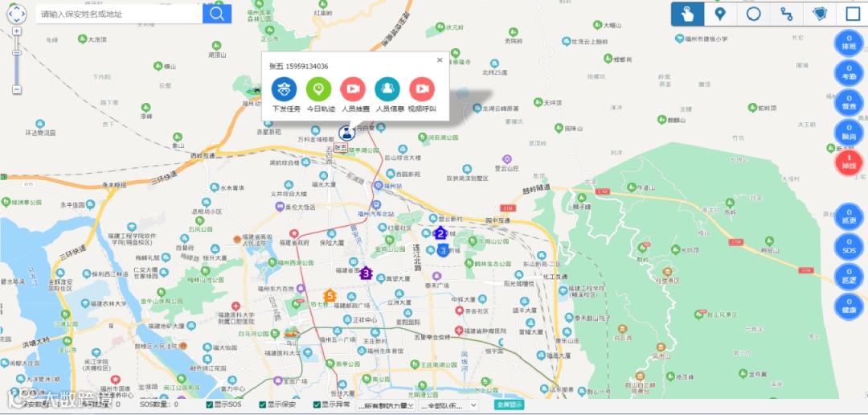Click the 福建省政府 map label

pos(294,241)
